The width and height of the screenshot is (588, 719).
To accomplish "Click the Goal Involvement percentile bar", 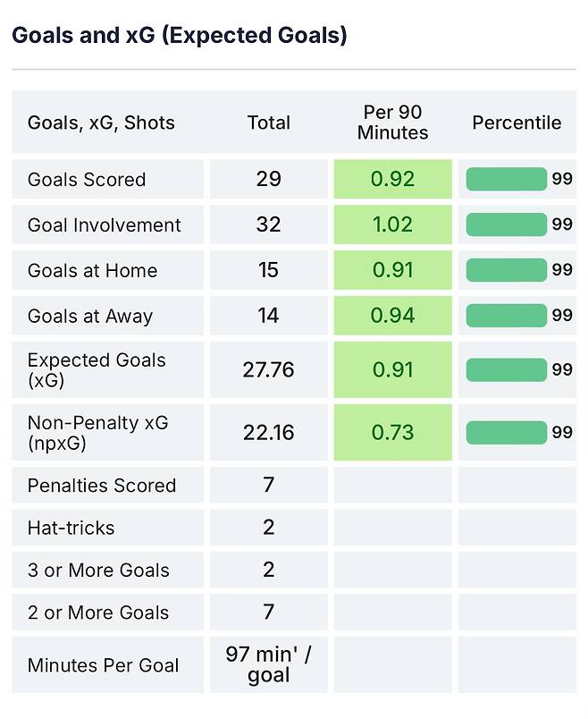I will [x=506, y=224].
